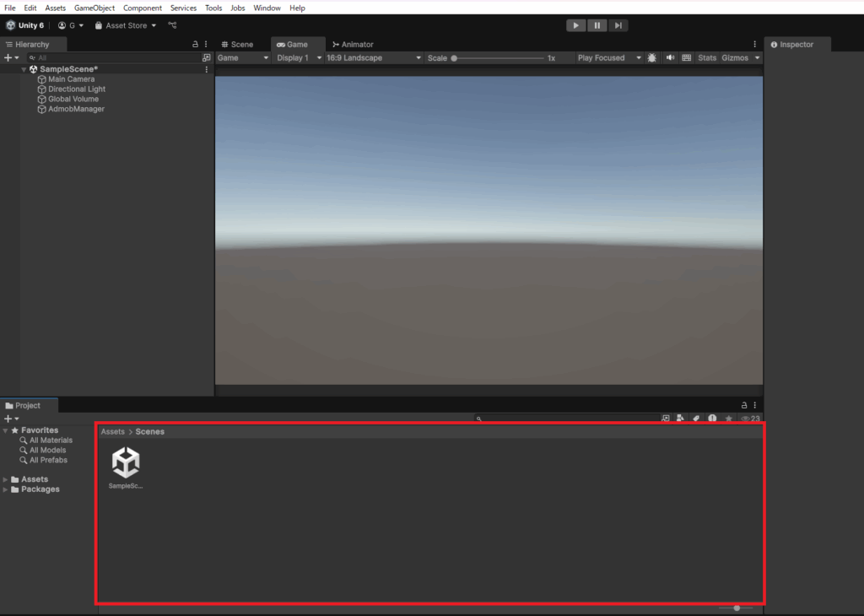Collapse the Favorites group arrow
Screen dimensions: 864x616
(6, 430)
